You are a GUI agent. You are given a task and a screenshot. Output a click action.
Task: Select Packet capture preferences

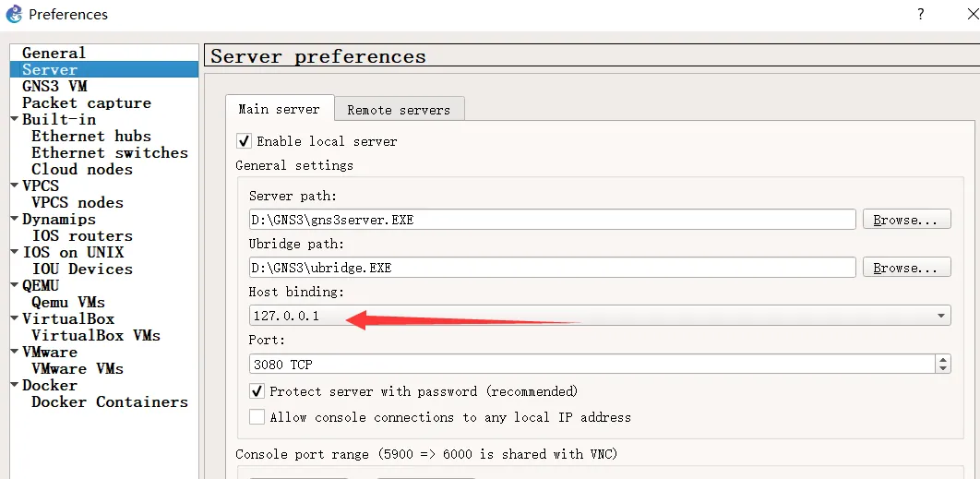pyautogui.click(x=87, y=102)
